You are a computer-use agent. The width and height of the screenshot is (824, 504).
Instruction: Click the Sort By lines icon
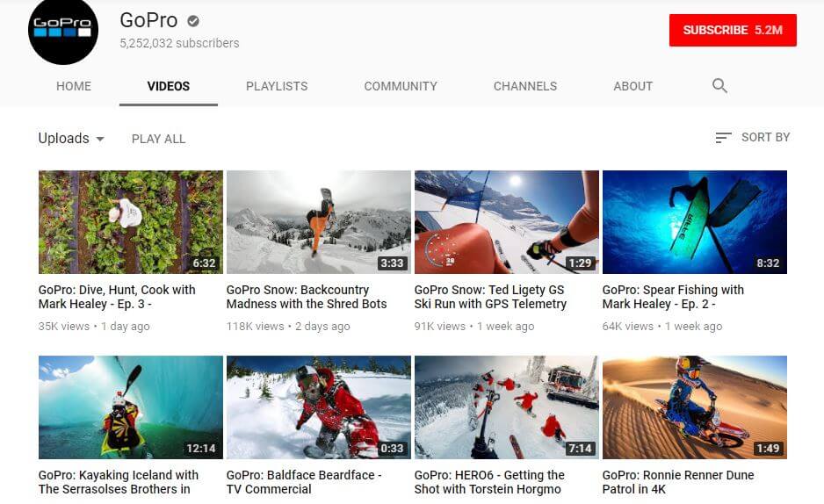(x=723, y=138)
